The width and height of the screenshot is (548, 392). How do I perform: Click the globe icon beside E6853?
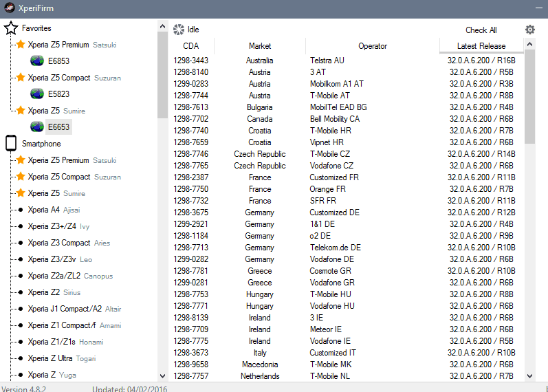coord(37,61)
